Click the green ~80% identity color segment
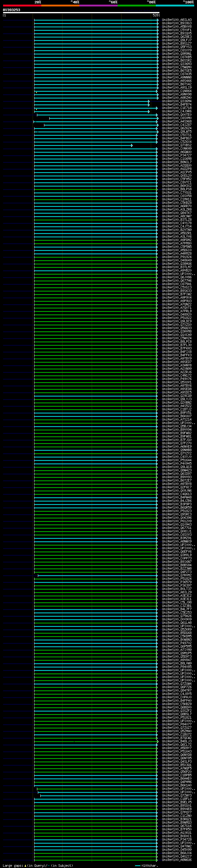 (137, 6)
